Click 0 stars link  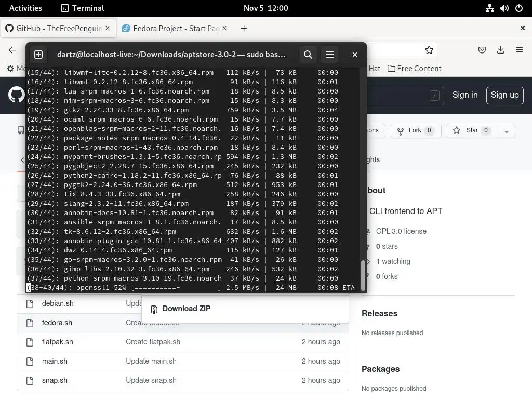[387, 246]
